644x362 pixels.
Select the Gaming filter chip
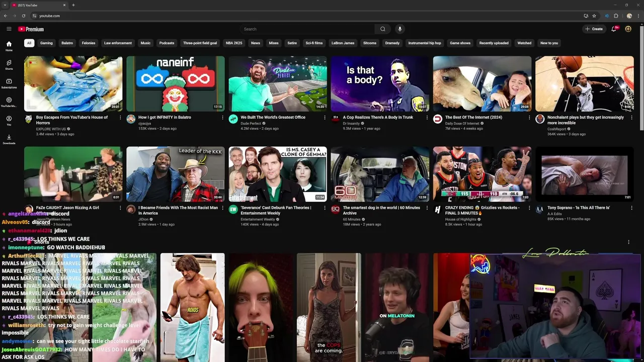[x=46, y=43]
